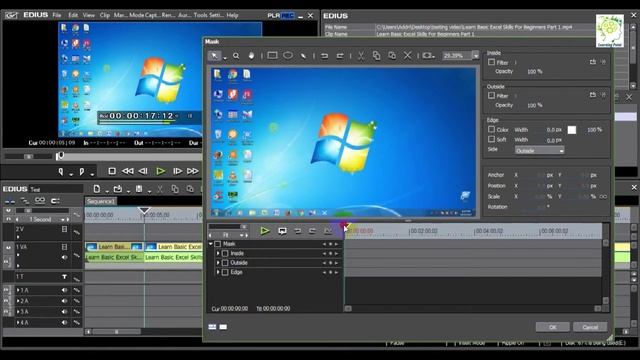Check the Mask keyframe row checkbox

point(218,244)
